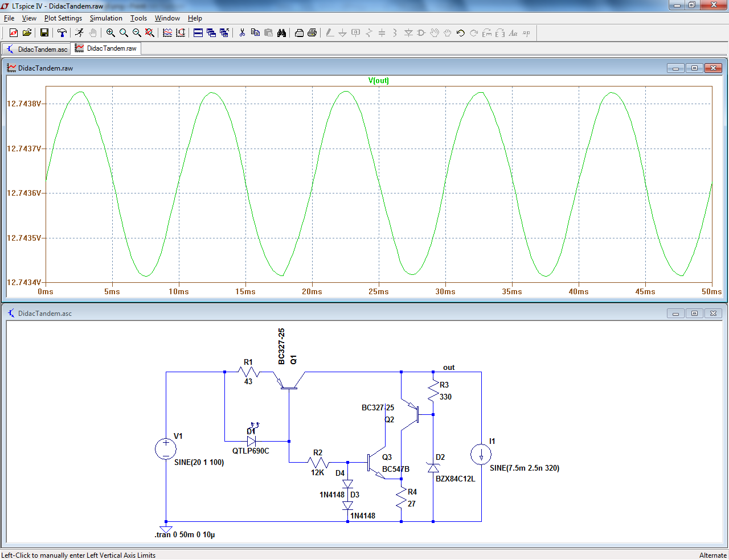Select the Label Net tool

tap(356, 33)
